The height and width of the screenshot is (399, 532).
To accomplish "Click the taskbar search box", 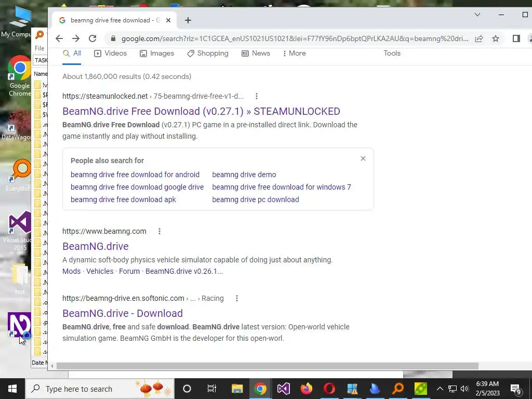I will pos(100,389).
